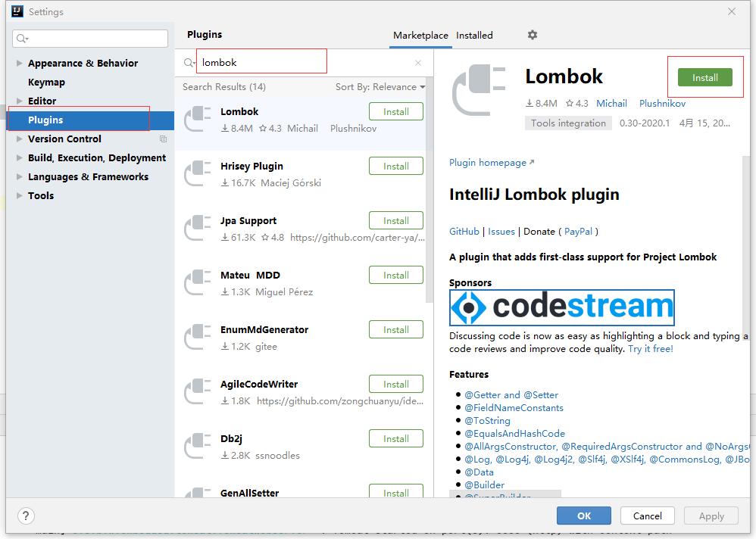Screen dimensions: 756x539
Task: Install the EnumMdGenerator plugin
Action: [x=396, y=329]
